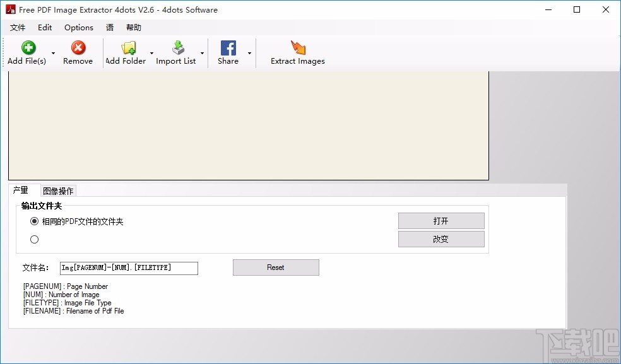Open the Share dropdown arrow
Image resolution: width=621 pixels, height=364 pixels.
point(249,54)
